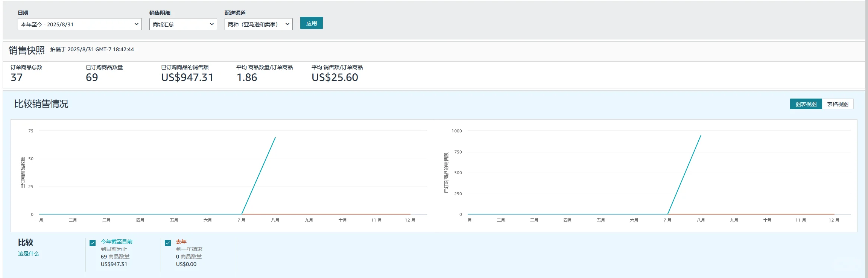The height and width of the screenshot is (278, 868).
Task: Click the US$0.00 value under 去年
Action: (186, 264)
